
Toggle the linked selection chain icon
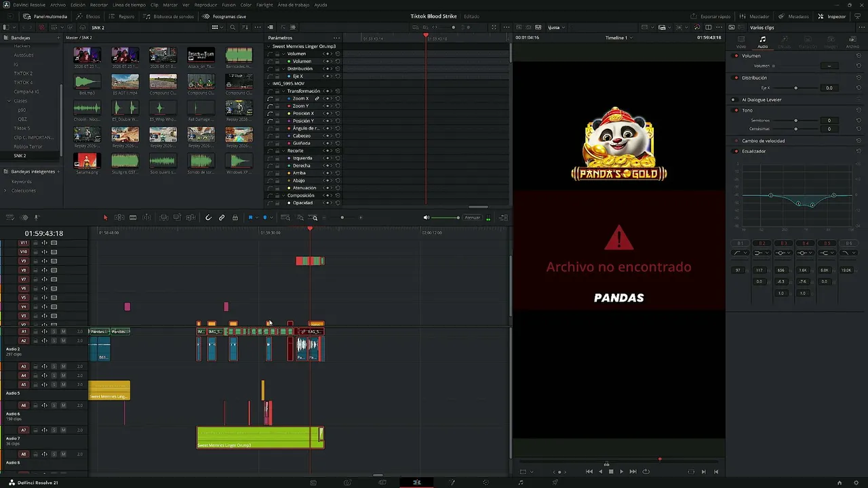222,218
